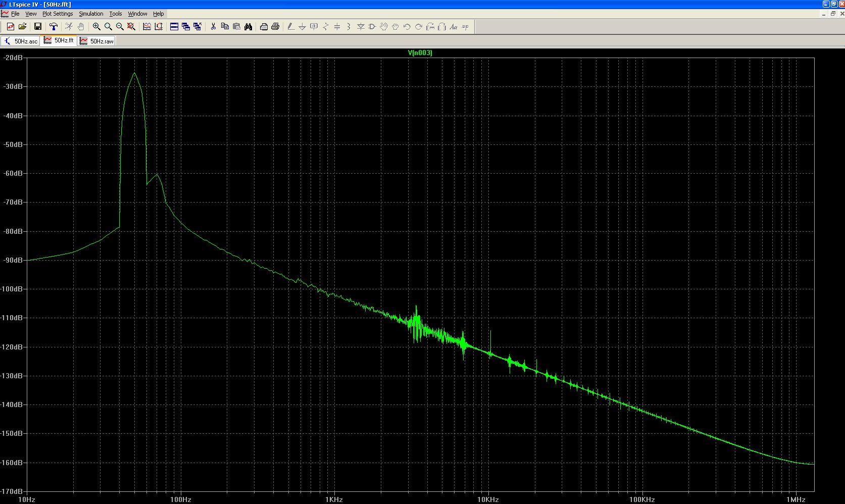The image size is (845, 504).
Task: Select the Diode component tool
Action: coord(361,27)
